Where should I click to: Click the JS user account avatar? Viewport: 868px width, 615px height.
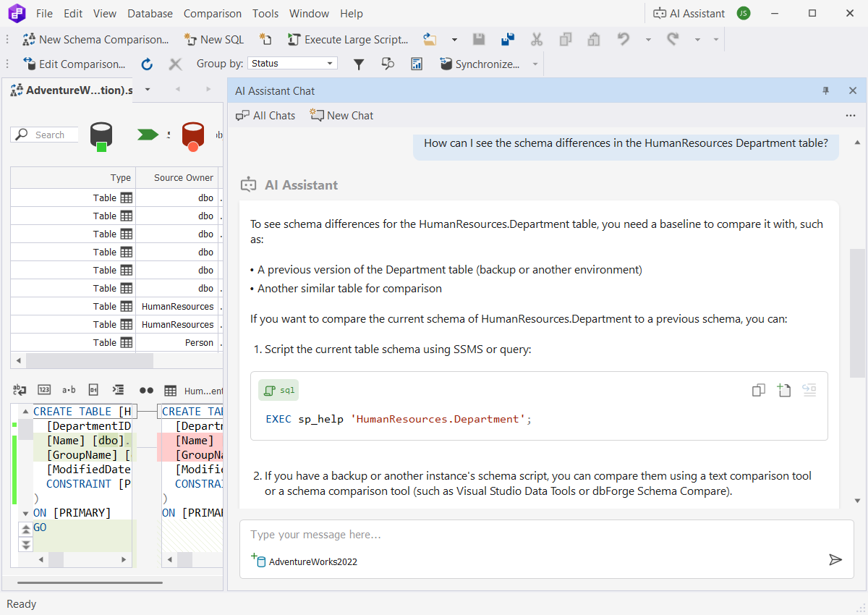(744, 13)
